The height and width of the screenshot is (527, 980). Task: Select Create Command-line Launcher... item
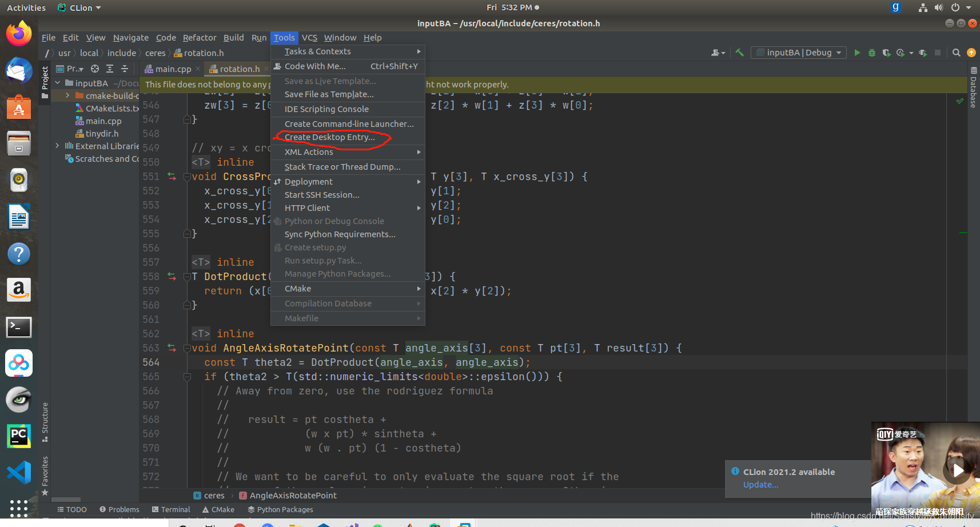(x=348, y=124)
